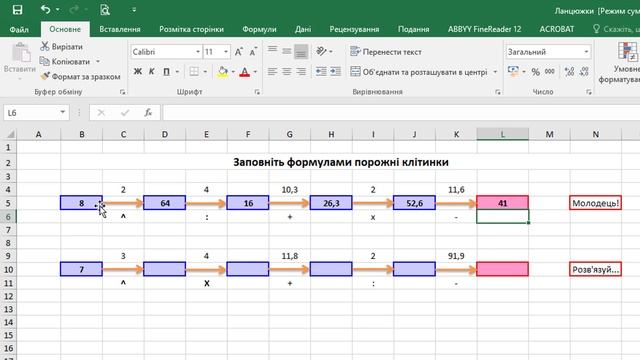Open the Формули tab

259,29
